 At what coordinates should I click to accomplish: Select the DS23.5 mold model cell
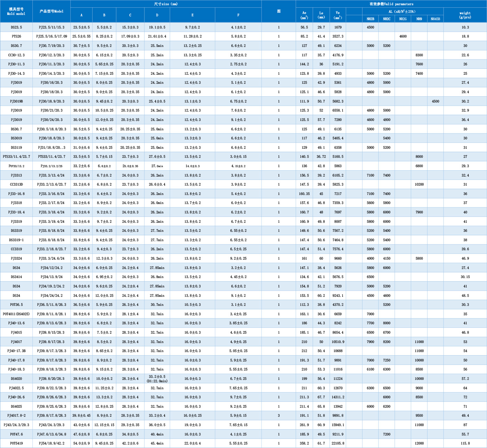pyautogui.click(x=16, y=27)
